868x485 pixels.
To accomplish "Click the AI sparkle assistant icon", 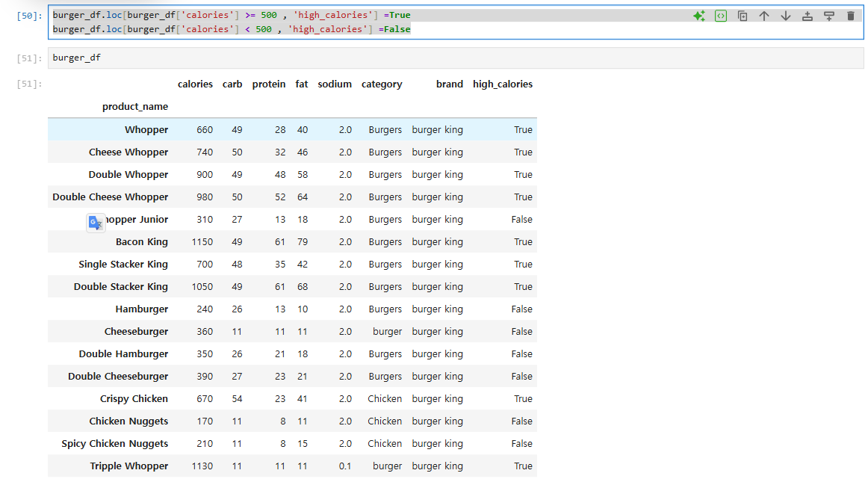I will (699, 16).
